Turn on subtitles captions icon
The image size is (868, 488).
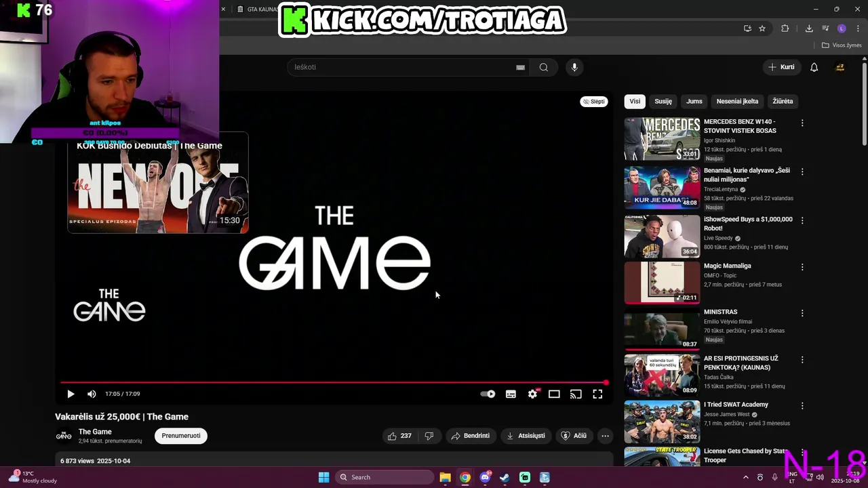(x=511, y=394)
